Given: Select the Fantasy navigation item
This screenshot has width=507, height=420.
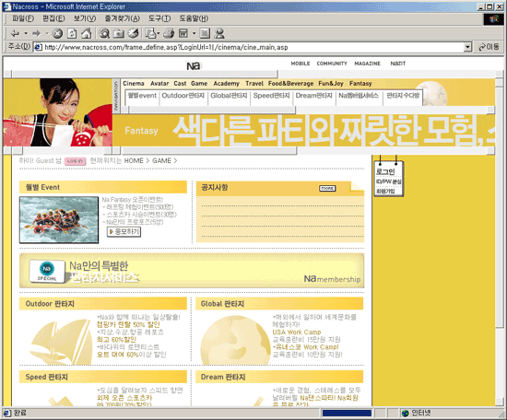Looking at the screenshot, I should click(x=360, y=84).
